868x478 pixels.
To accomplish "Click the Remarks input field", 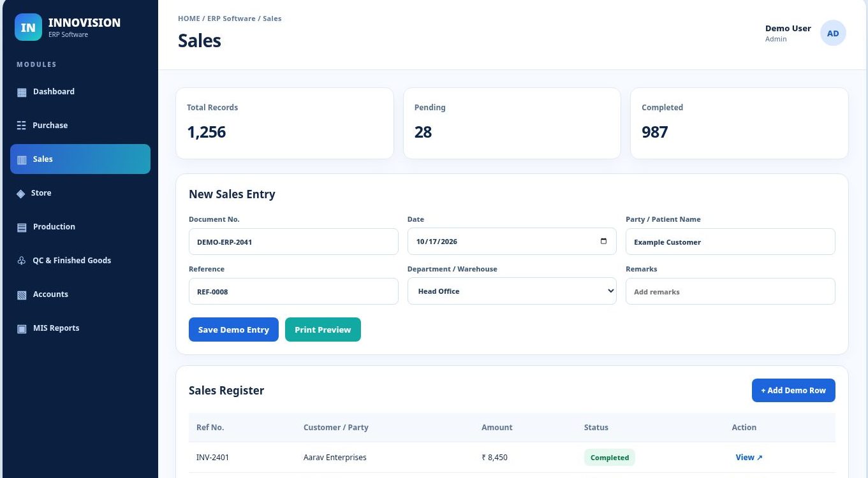I will click(x=730, y=291).
